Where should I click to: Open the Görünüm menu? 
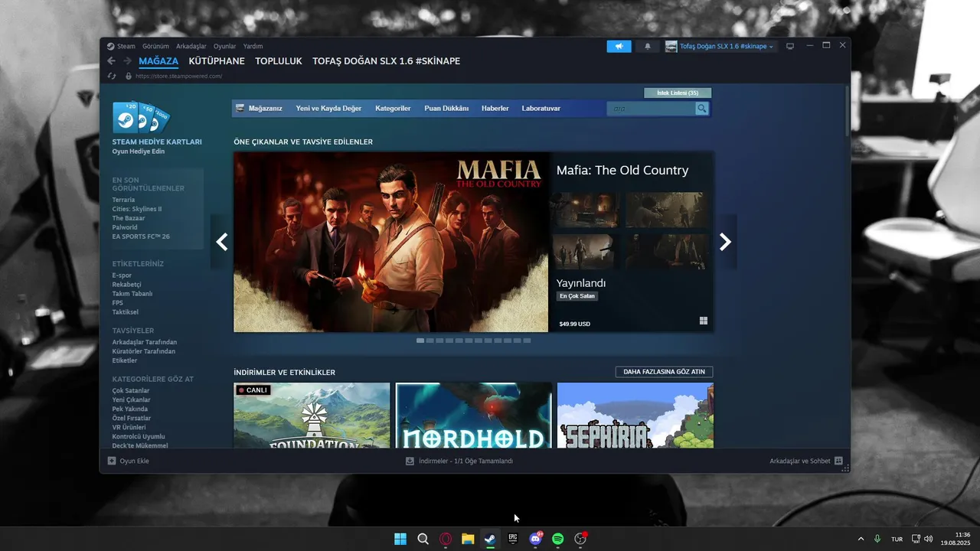[155, 47]
